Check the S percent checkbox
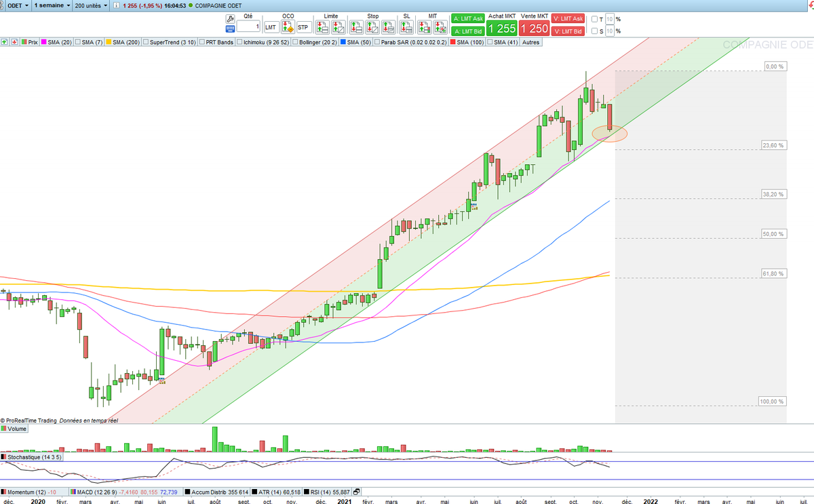 tap(594, 31)
